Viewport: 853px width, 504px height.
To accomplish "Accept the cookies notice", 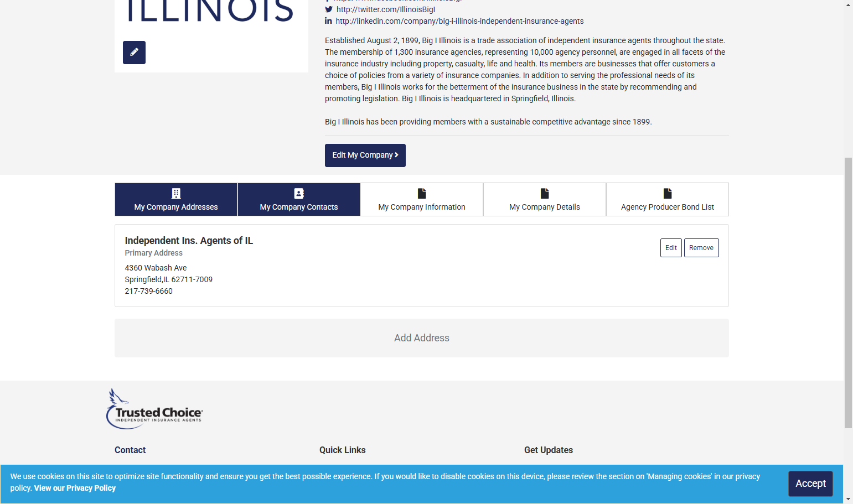I will point(810,484).
